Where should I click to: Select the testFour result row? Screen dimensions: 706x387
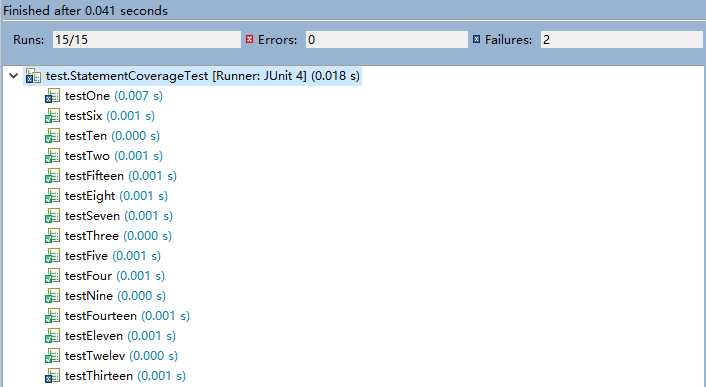(x=105, y=276)
